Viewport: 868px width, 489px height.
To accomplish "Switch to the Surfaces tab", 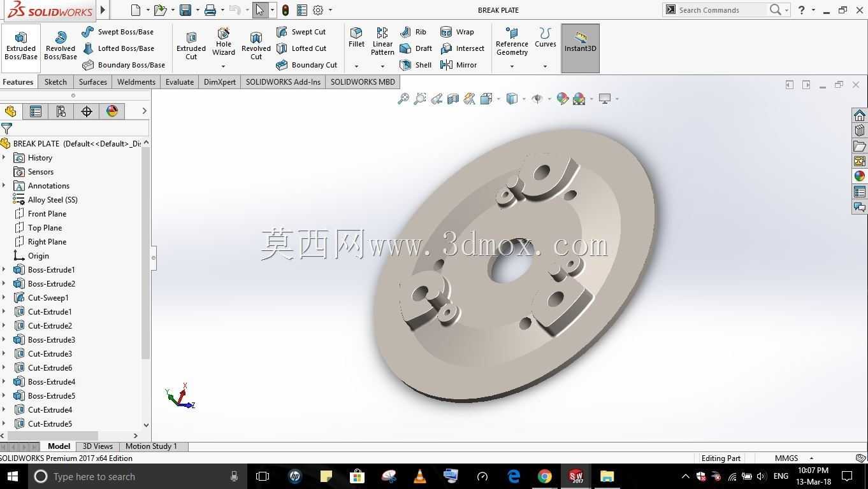I will 93,82.
